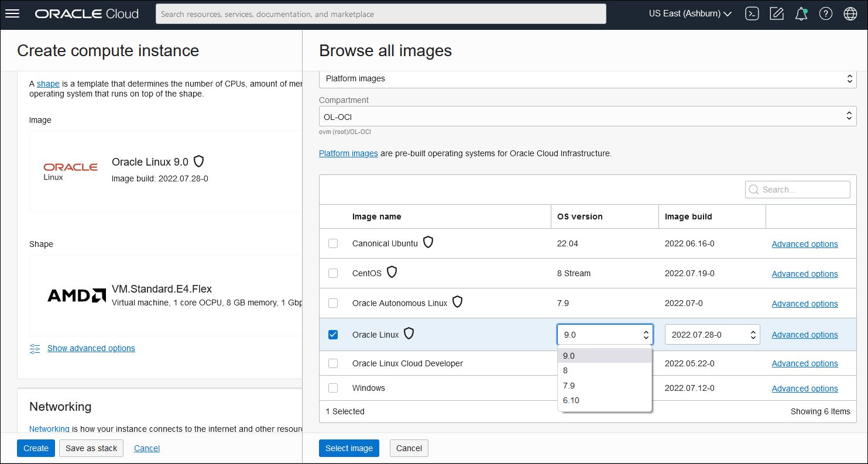
Task: Expand the US East (Ashburn) region selector
Action: [690, 13]
